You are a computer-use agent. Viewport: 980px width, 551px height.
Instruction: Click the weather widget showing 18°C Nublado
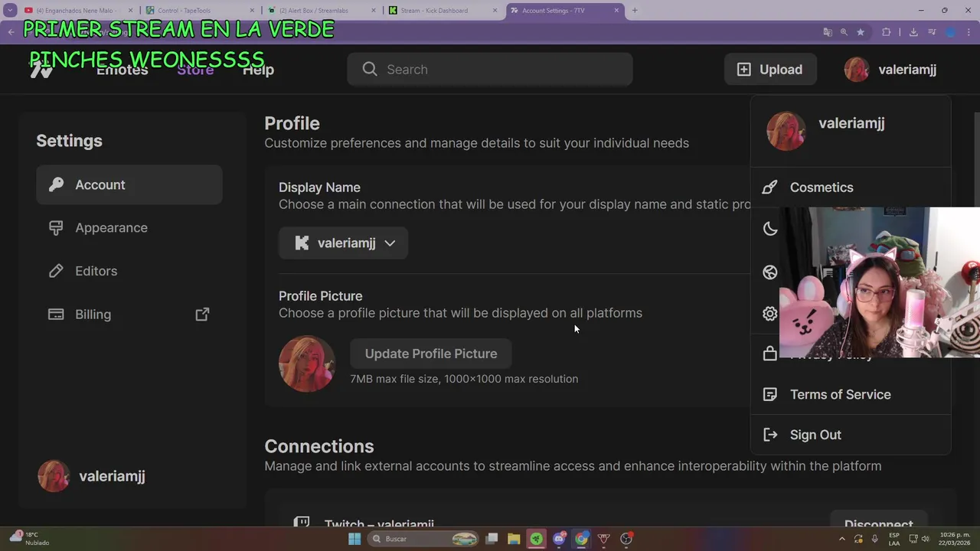coord(31,539)
